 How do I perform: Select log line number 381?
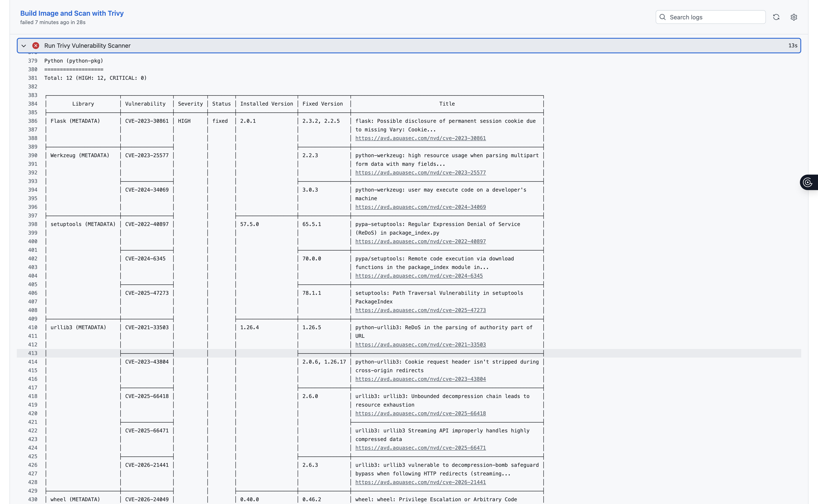click(33, 78)
